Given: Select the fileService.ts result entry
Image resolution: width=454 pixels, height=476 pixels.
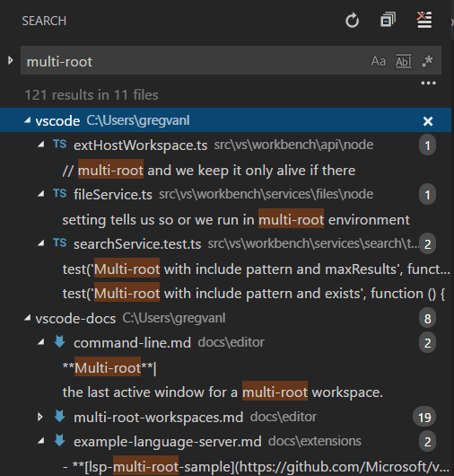Looking at the screenshot, I should pos(113,194).
